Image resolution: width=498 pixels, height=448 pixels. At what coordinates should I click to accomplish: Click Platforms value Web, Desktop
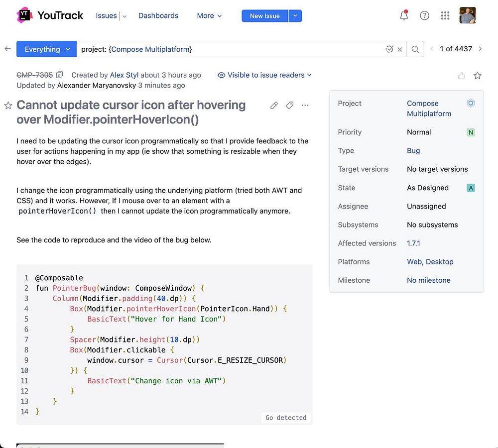[430, 262]
